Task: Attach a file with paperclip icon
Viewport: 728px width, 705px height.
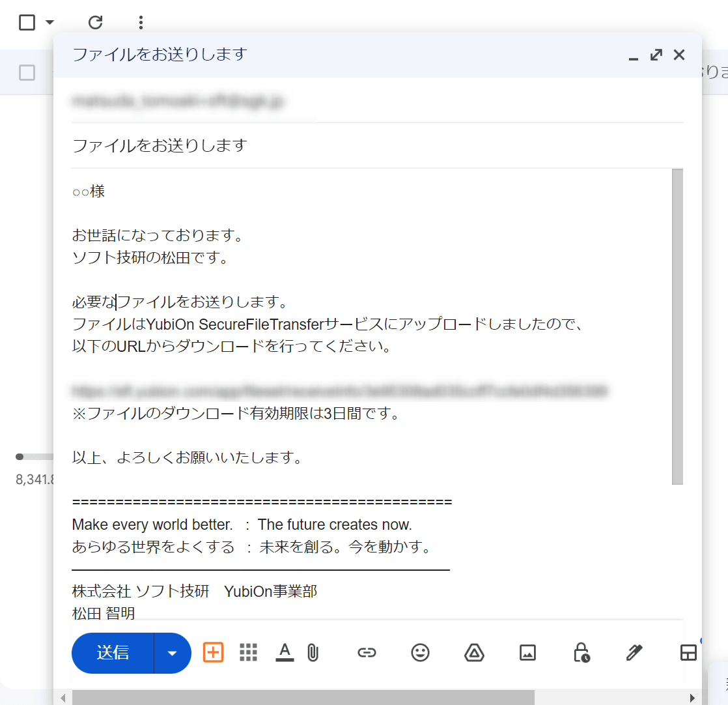Action: click(x=313, y=652)
